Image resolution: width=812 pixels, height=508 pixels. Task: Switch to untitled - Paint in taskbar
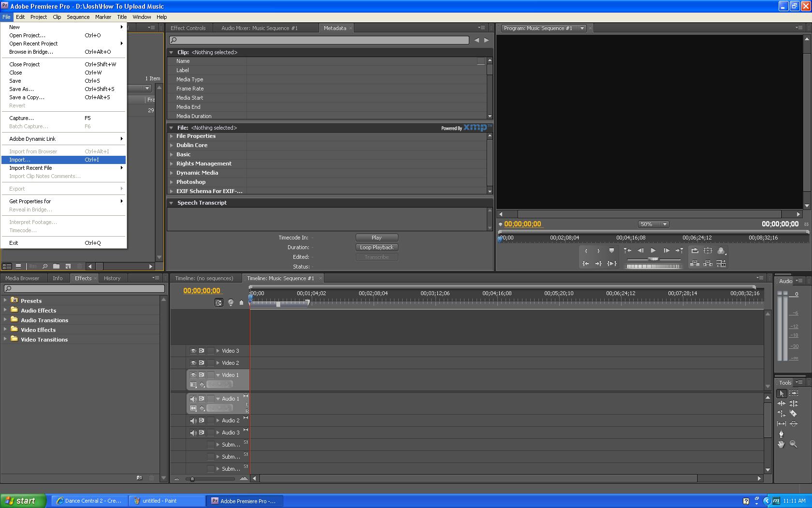tap(167, 501)
